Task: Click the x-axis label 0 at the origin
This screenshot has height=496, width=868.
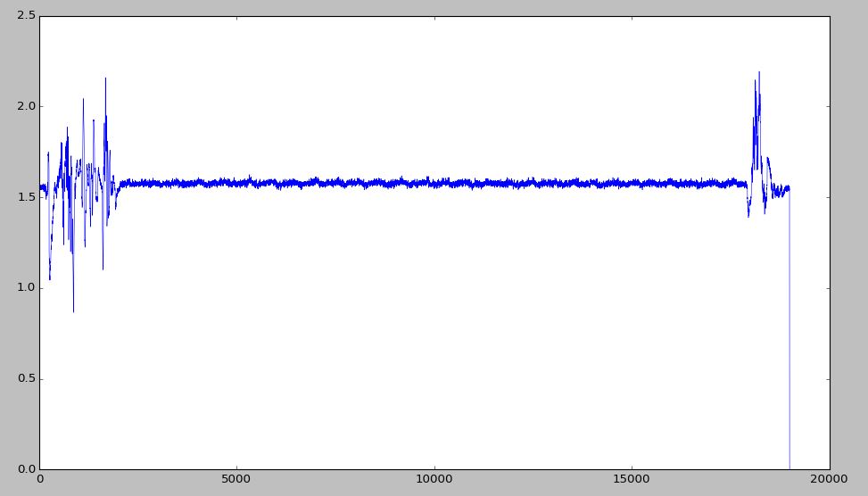Action: [x=40, y=479]
